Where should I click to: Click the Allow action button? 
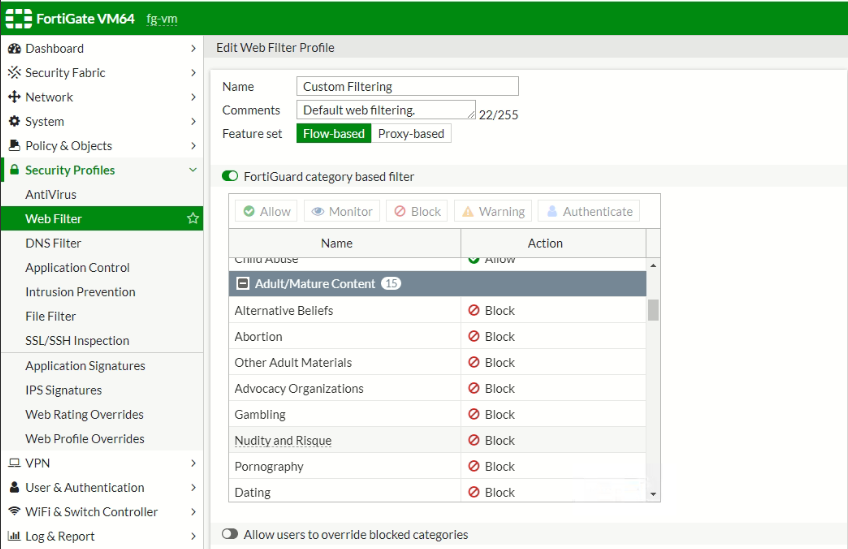pyautogui.click(x=267, y=211)
